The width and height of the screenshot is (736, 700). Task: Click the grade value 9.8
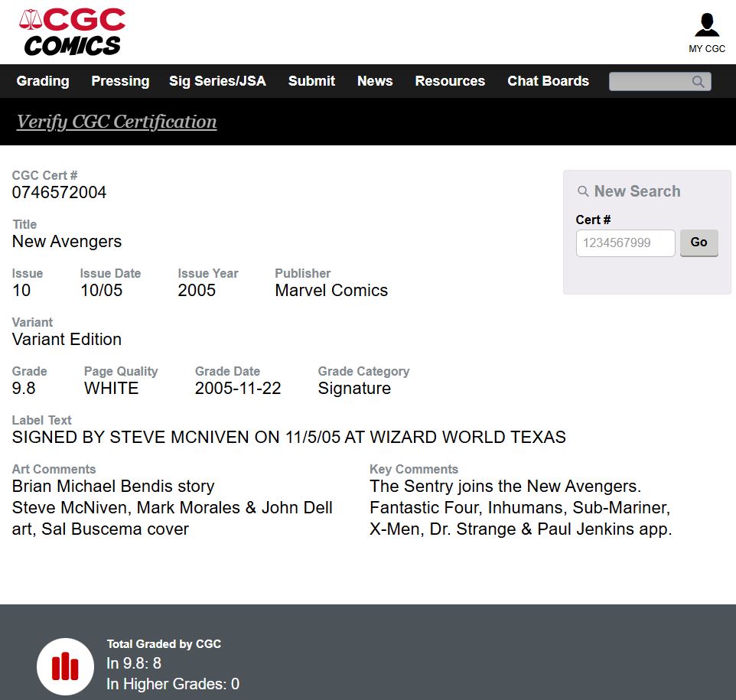(24, 389)
